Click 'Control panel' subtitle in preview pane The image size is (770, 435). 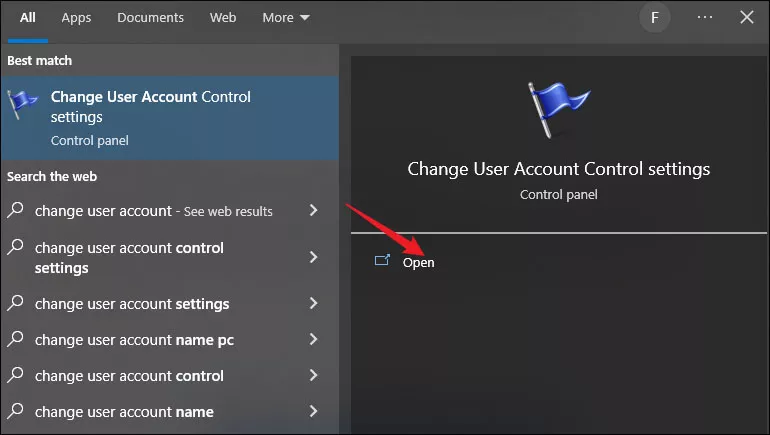click(x=558, y=195)
